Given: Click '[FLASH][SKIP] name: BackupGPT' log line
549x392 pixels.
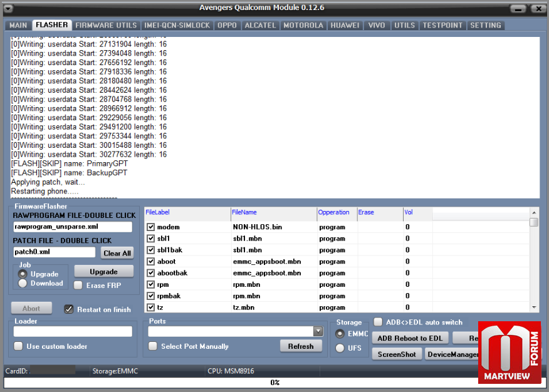Looking at the screenshot, I should tap(69, 173).
